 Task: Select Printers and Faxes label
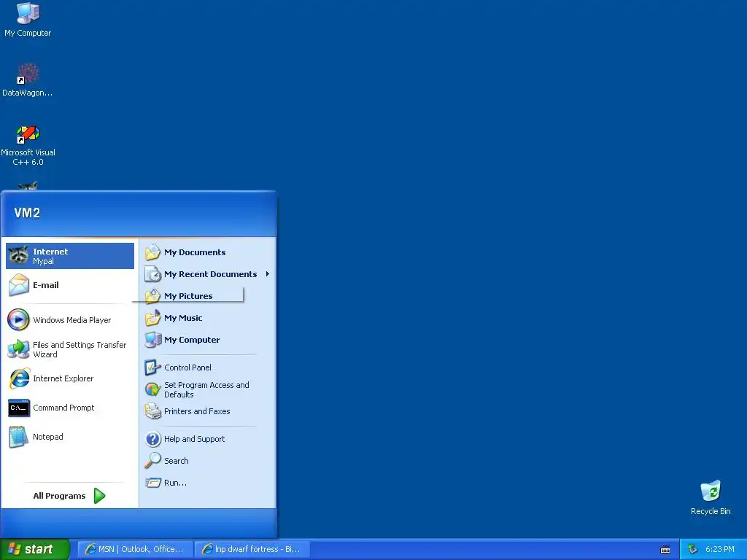point(197,411)
